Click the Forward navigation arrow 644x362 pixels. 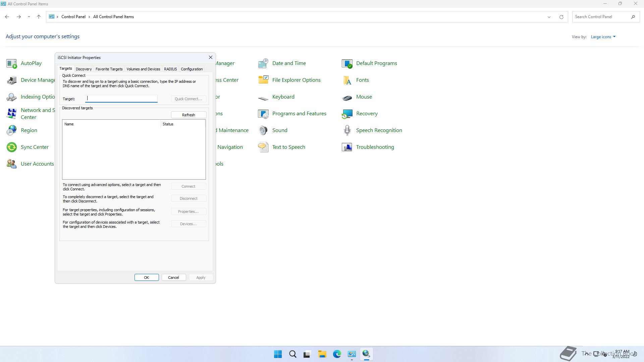point(19,17)
